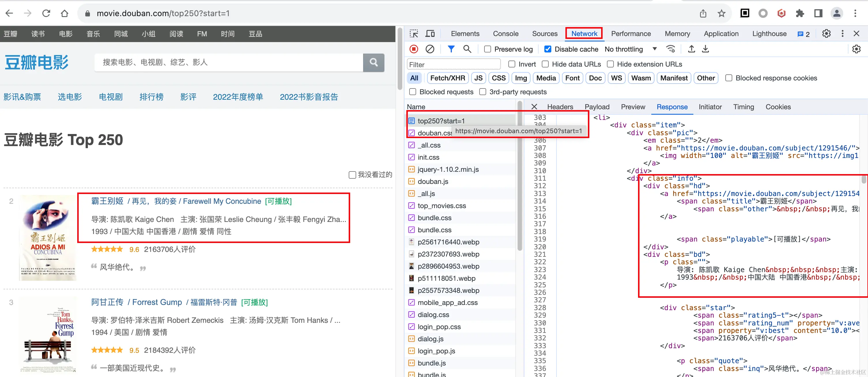Enable Hide extension URLs

coord(610,64)
